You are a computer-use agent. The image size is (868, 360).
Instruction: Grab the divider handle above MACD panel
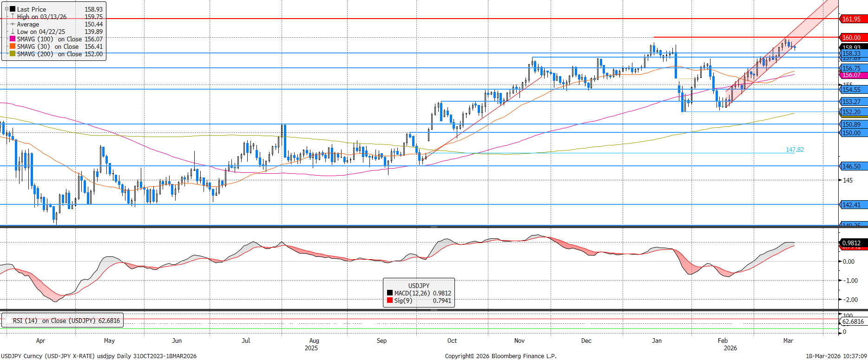click(434, 227)
